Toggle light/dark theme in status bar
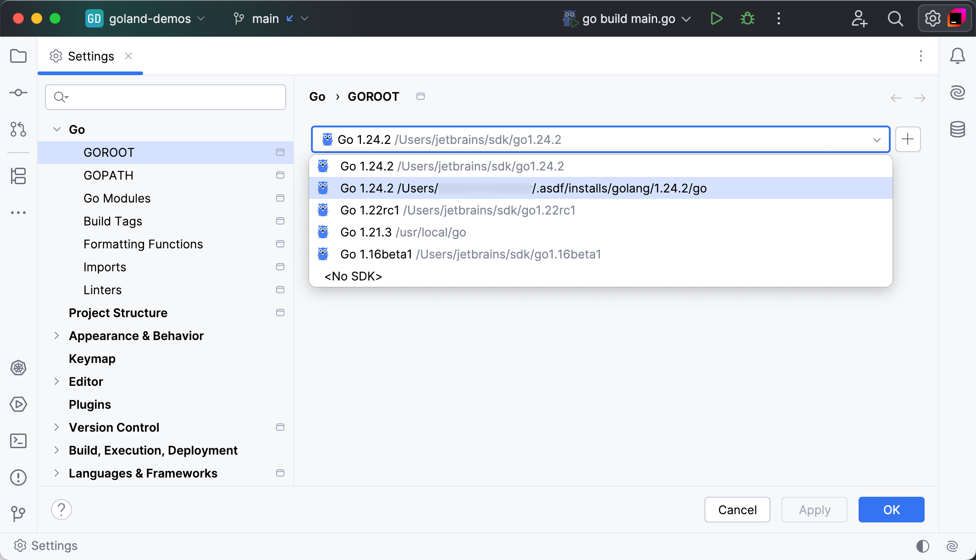Image resolution: width=976 pixels, height=560 pixels. click(x=922, y=545)
